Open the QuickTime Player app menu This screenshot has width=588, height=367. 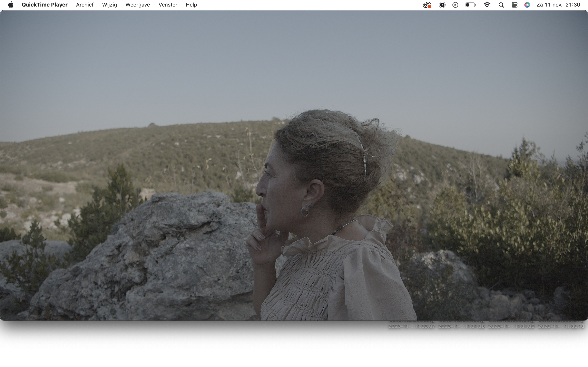tap(45, 5)
